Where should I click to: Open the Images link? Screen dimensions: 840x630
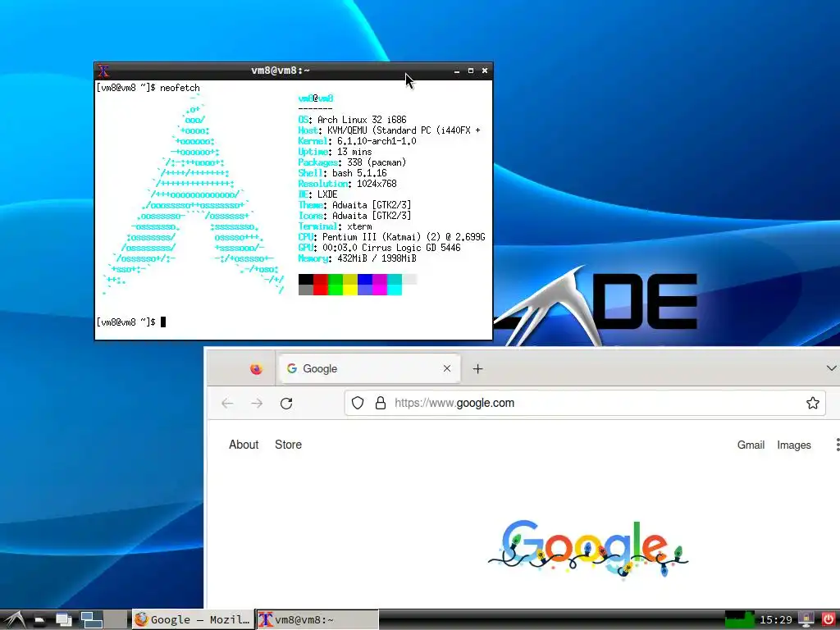[x=794, y=445]
